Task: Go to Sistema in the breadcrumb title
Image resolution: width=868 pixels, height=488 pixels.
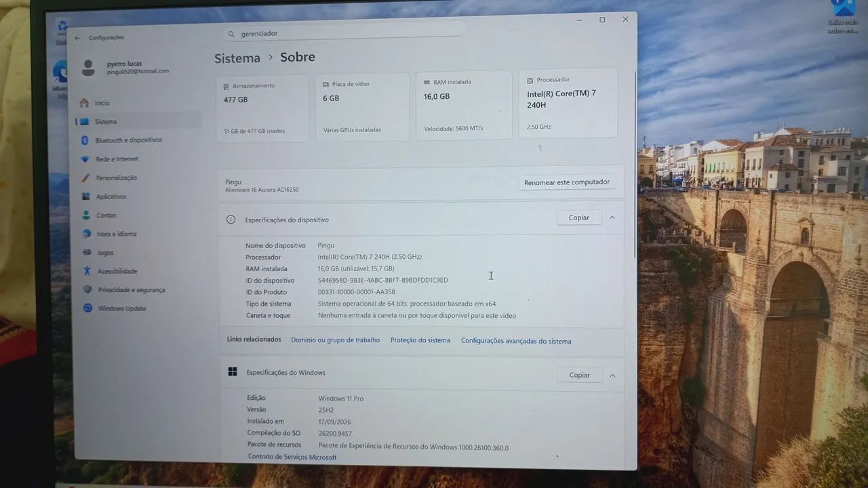Action: (x=237, y=58)
